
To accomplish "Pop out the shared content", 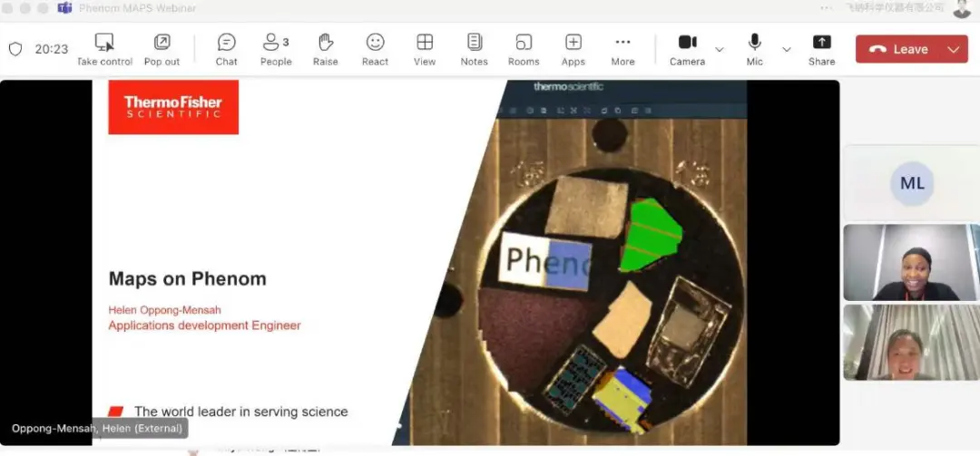I will tap(162, 49).
